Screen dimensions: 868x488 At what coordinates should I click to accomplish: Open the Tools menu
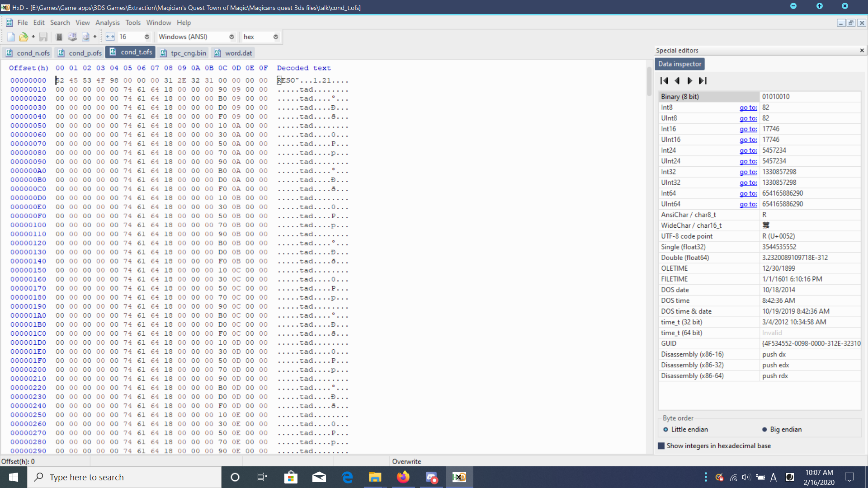(x=133, y=23)
